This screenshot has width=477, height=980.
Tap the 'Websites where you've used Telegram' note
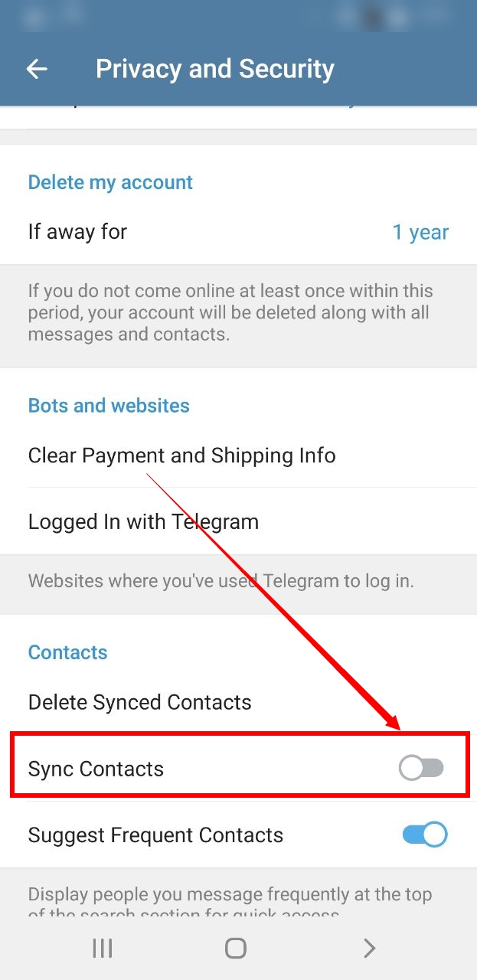tap(221, 580)
